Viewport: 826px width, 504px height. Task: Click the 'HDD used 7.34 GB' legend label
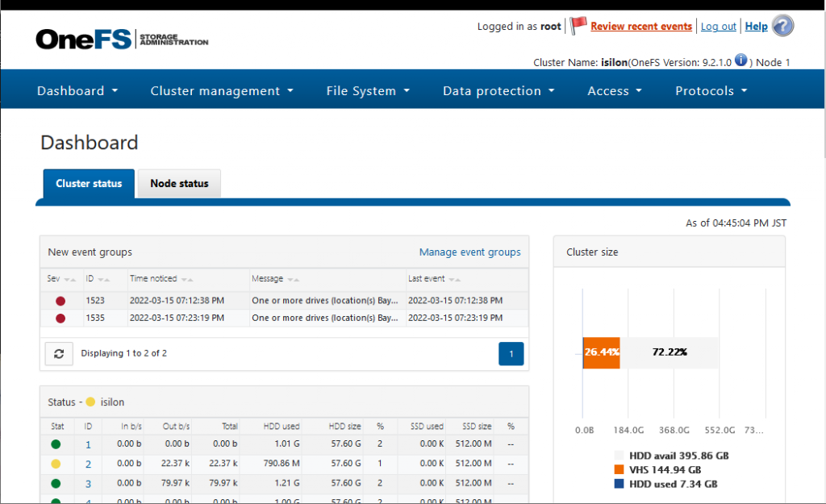pyautogui.click(x=674, y=484)
